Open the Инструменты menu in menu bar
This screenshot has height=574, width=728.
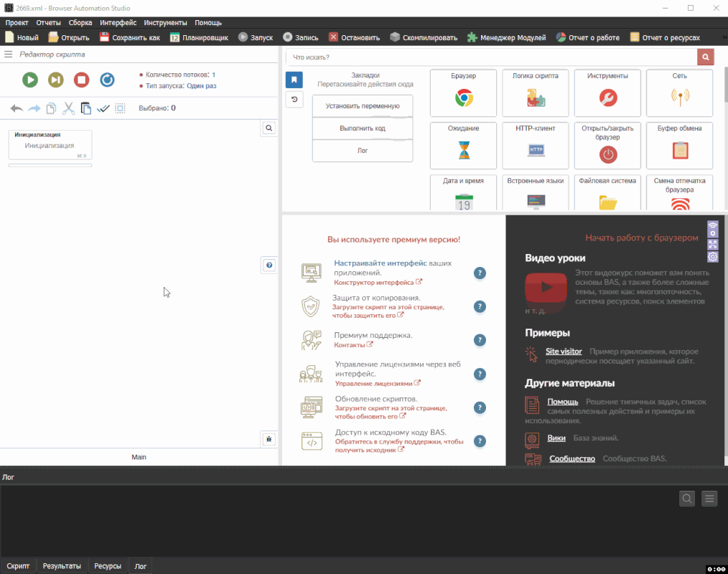(x=165, y=23)
